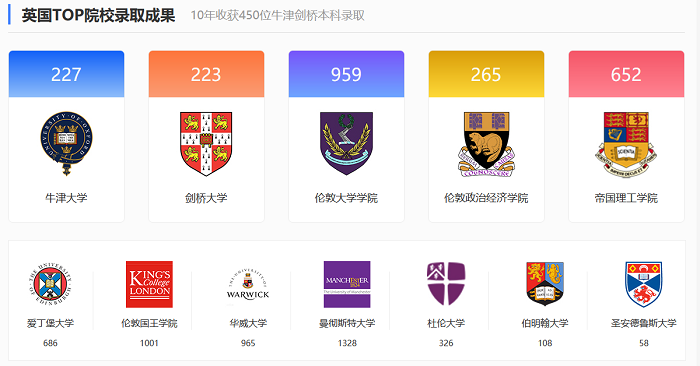Click the Warwick university logo
700x366 pixels.
pos(248,285)
